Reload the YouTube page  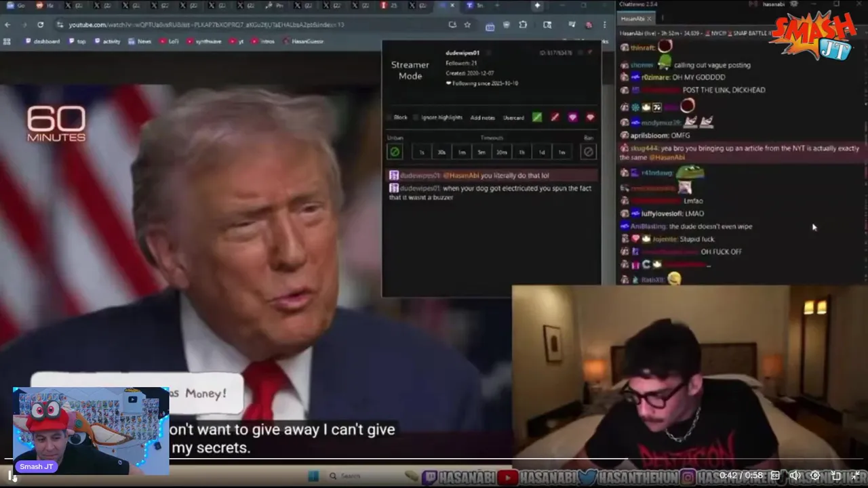click(x=41, y=25)
